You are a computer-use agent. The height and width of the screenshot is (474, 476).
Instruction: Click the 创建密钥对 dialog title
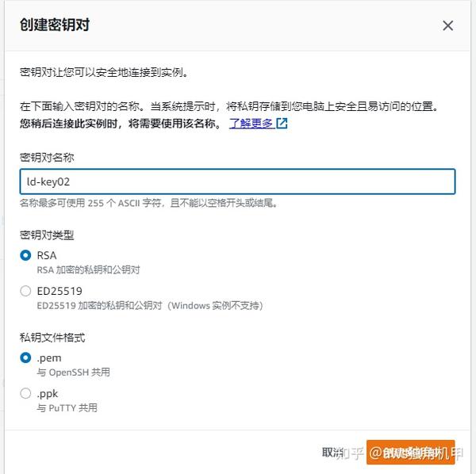tap(55, 25)
